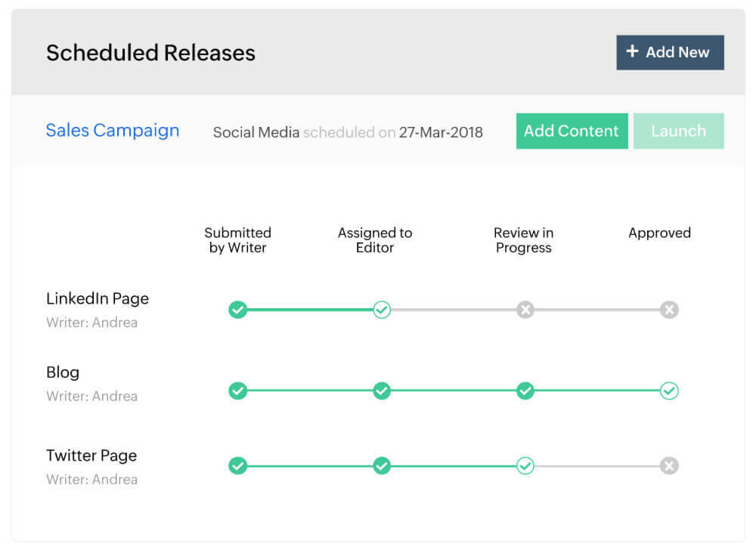This screenshot has width=756, height=559.
Task: Click Blog Approved outlined checkmark
Action: click(669, 391)
